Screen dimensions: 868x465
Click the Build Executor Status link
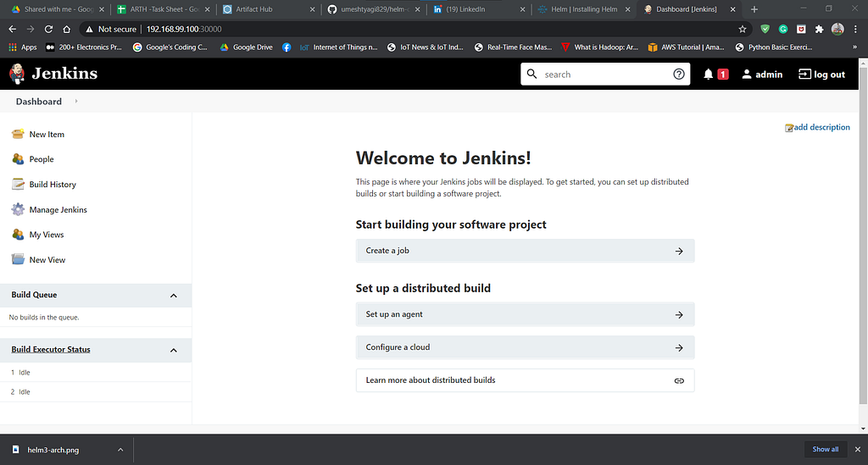(x=51, y=350)
